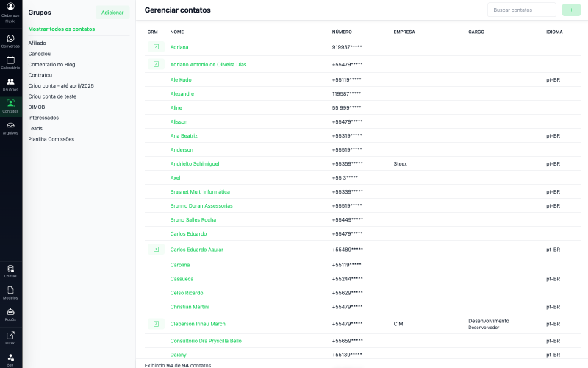588x368 pixels.
Task: Open the Fluiki external link icon
Action: click(x=10, y=336)
